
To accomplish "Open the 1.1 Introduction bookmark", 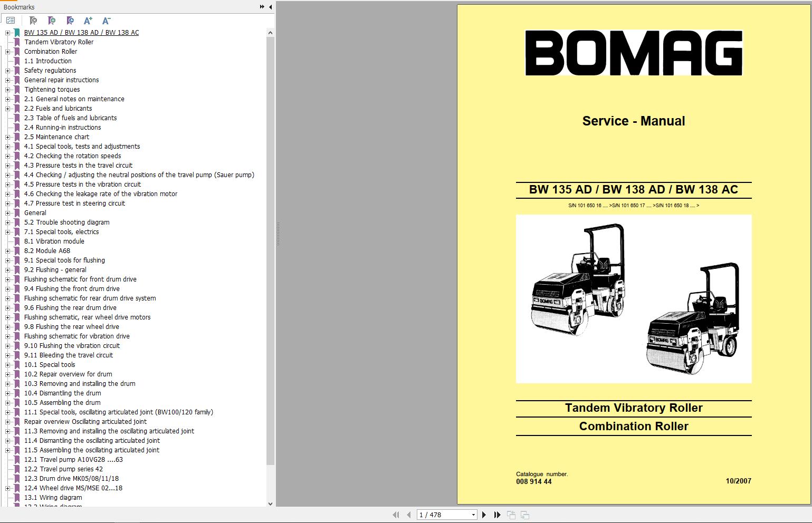I will tap(47, 61).
